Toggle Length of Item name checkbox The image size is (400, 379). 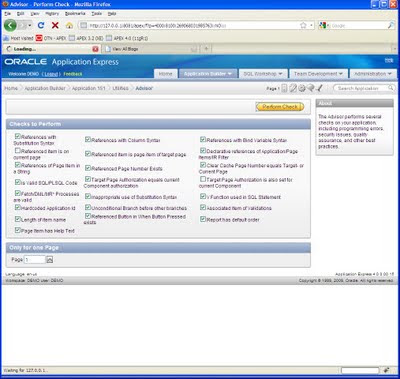tap(18, 219)
